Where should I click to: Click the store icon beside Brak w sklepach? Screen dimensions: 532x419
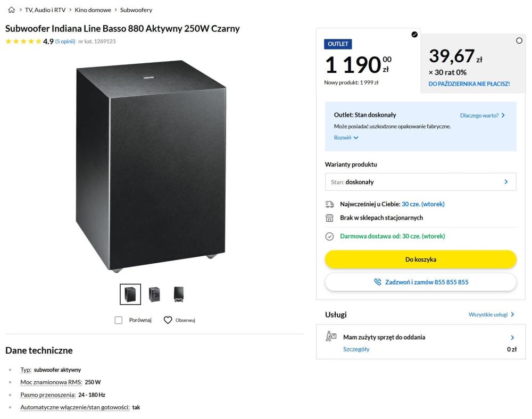point(329,218)
